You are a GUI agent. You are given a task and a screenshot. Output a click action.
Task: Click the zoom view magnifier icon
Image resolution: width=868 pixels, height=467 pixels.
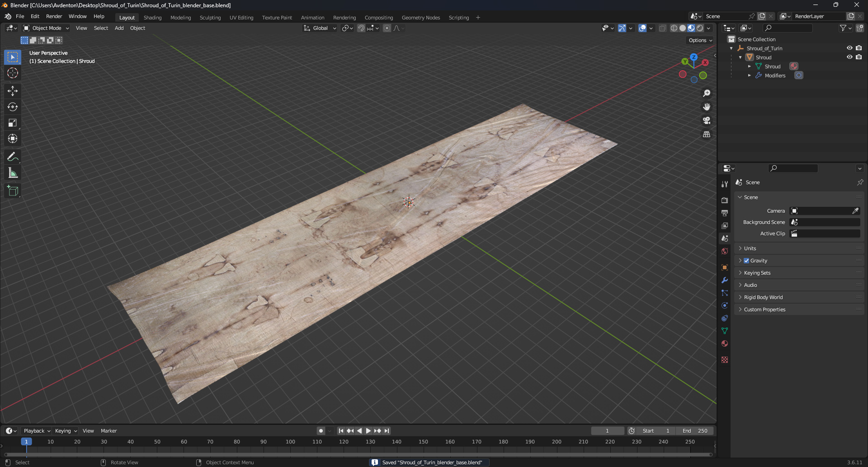pos(707,93)
